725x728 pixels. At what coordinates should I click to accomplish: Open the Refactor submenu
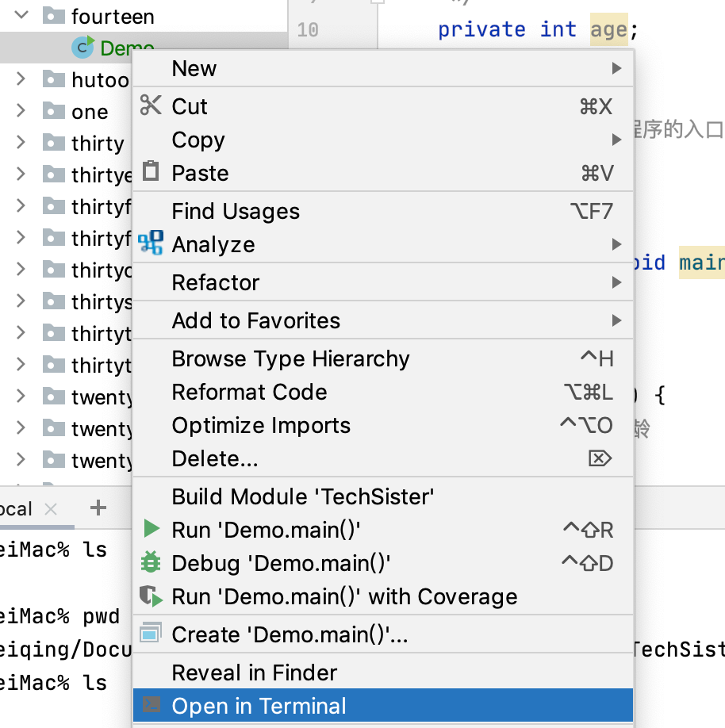pyautogui.click(x=216, y=282)
